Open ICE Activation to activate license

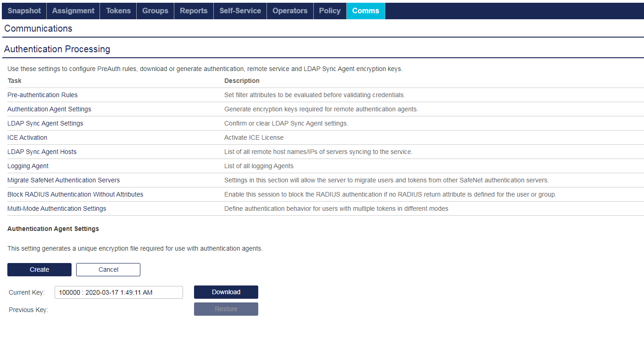(x=27, y=137)
